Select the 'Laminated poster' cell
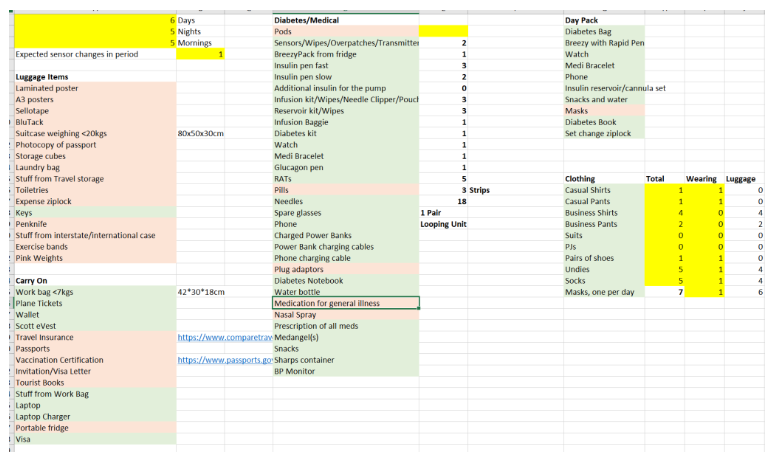This screenshot has width=779, height=453. click(x=48, y=88)
